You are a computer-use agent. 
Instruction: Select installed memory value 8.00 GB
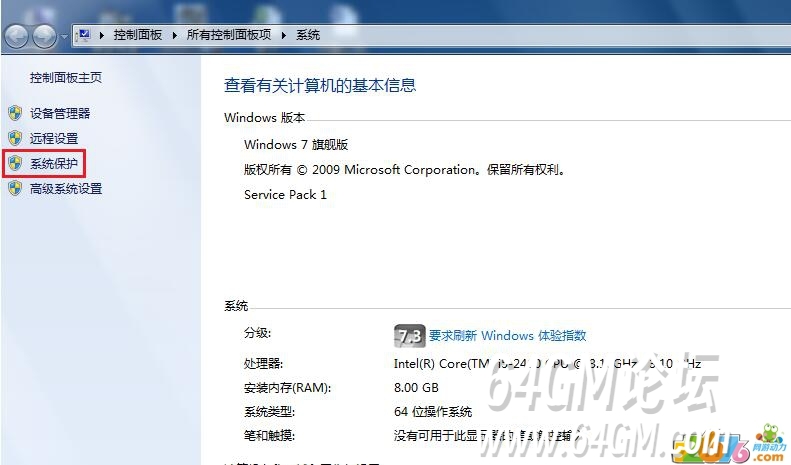[416, 388]
